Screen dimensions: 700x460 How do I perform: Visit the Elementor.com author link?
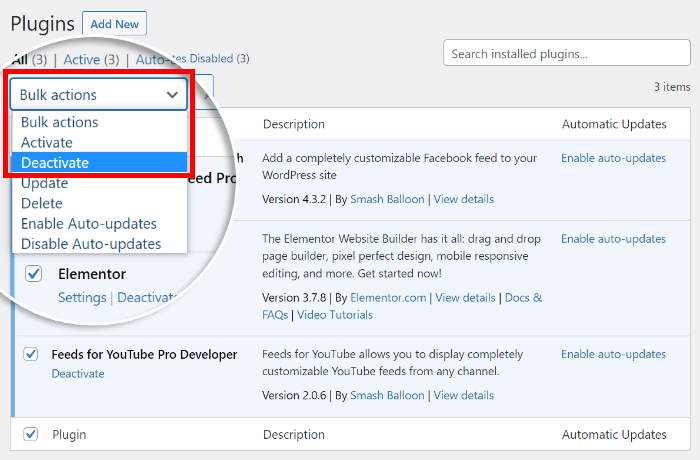point(388,297)
